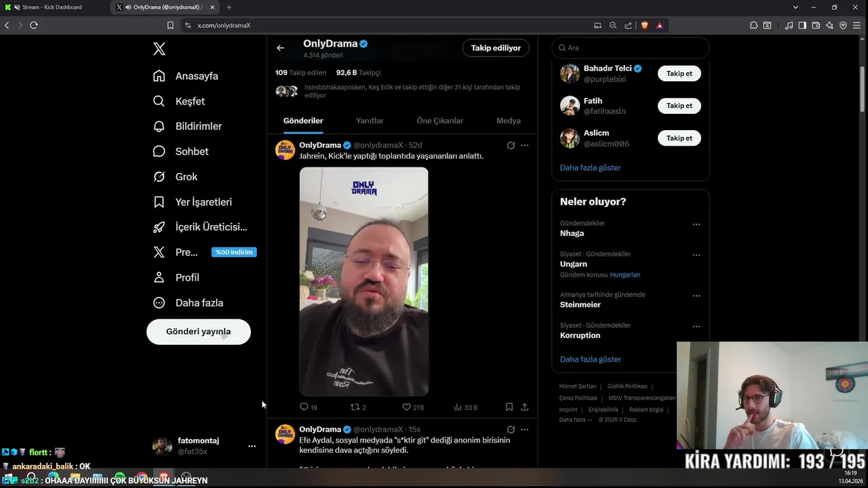The height and width of the screenshot is (488, 868).
Task: Open Profil in sidebar
Action: point(176,277)
